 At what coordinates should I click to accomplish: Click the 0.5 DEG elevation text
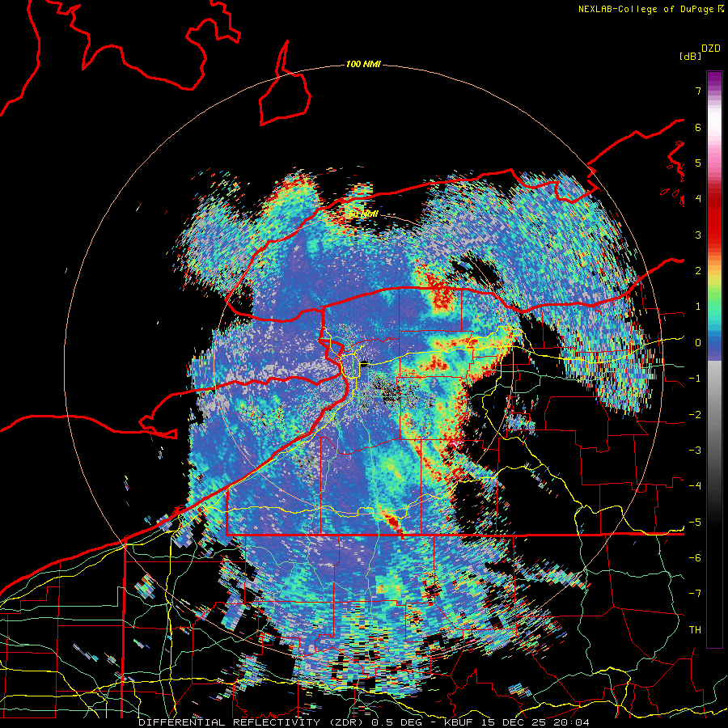(x=396, y=722)
